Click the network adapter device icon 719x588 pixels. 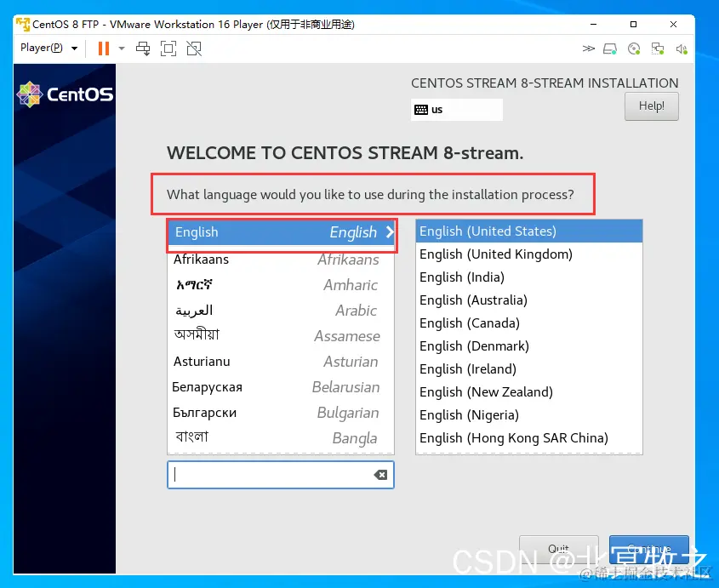(x=658, y=49)
